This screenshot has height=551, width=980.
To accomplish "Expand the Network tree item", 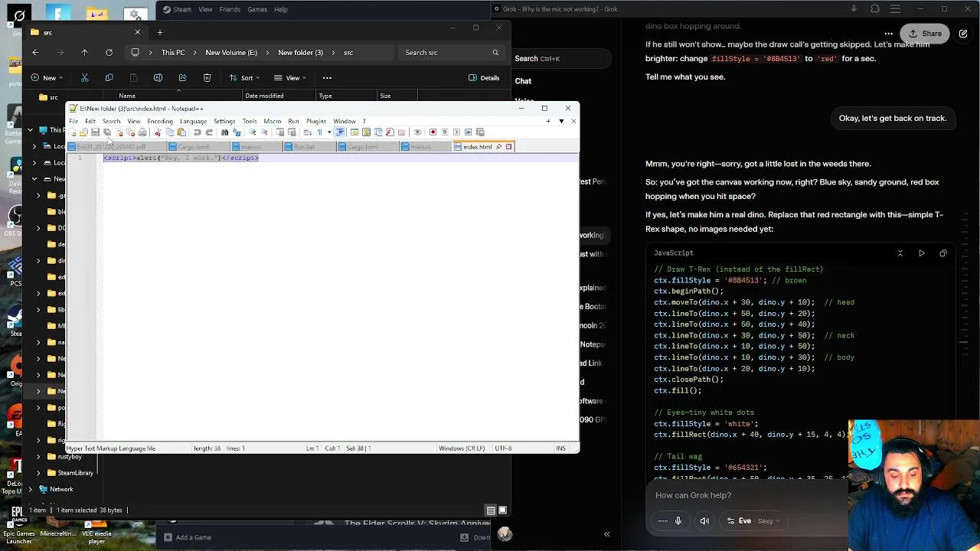I will 31,489.
